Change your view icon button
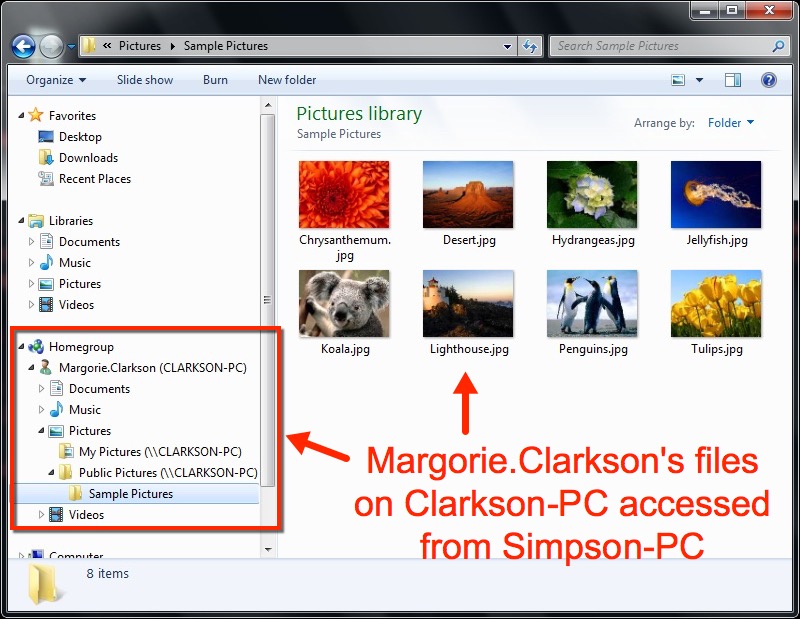Screen dimensions: 800x619 [x=678, y=80]
